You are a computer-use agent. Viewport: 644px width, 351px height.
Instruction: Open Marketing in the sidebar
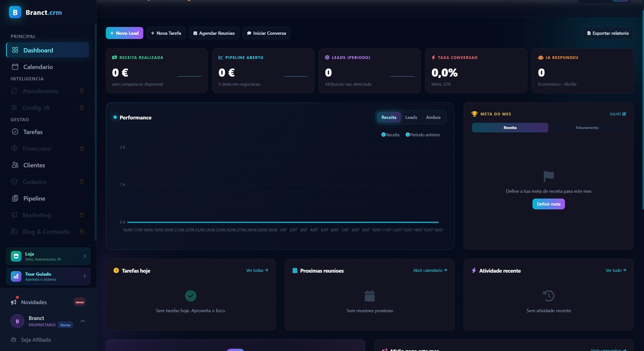48,215
